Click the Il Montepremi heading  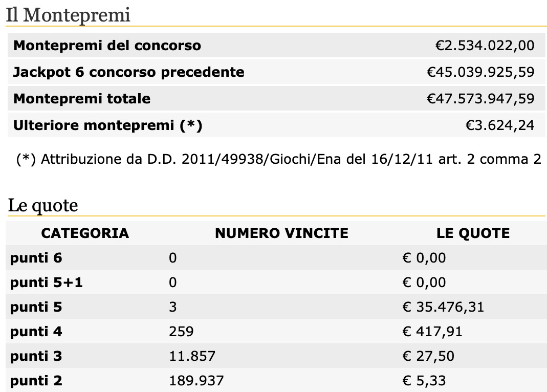click(x=69, y=15)
